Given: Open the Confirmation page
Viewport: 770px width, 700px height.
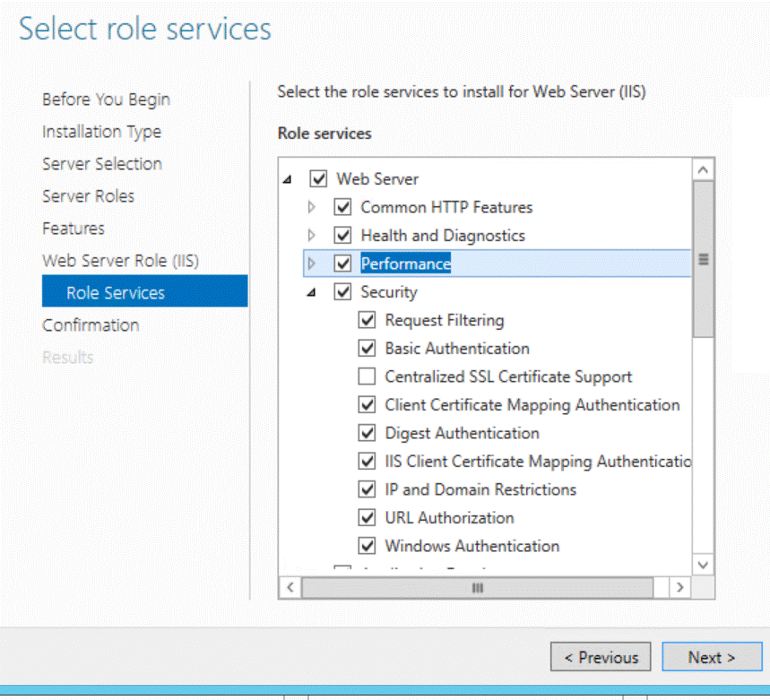Looking at the screenshot, I should [x=91, y=324].
